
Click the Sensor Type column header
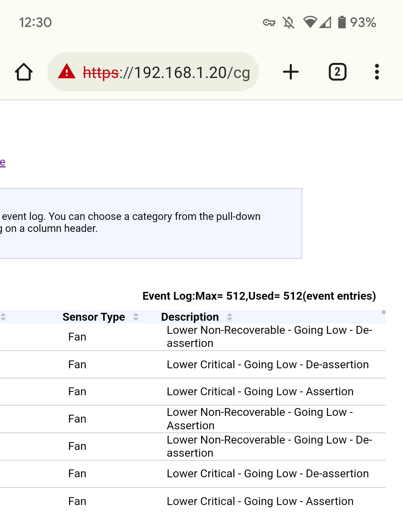(94, 317)
